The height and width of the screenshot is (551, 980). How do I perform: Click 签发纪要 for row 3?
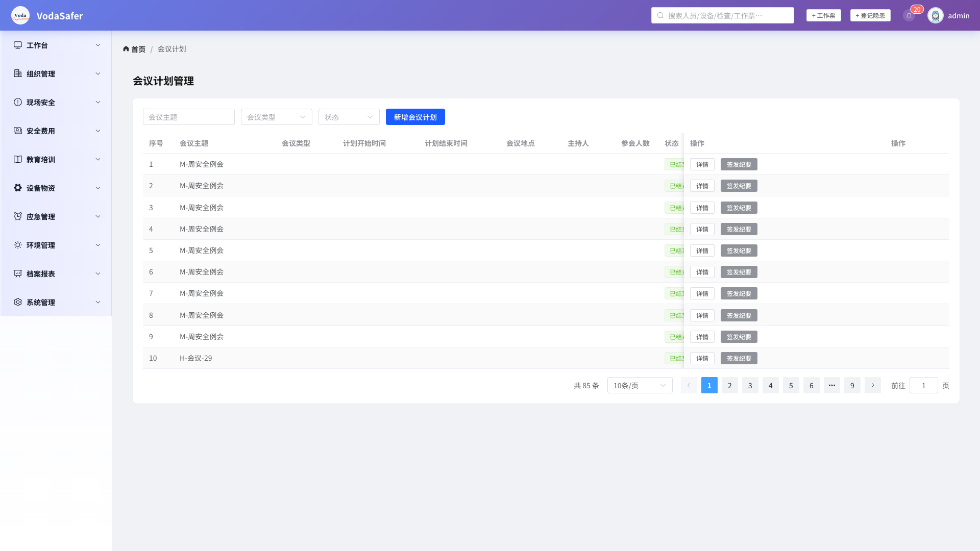point(739,208)
